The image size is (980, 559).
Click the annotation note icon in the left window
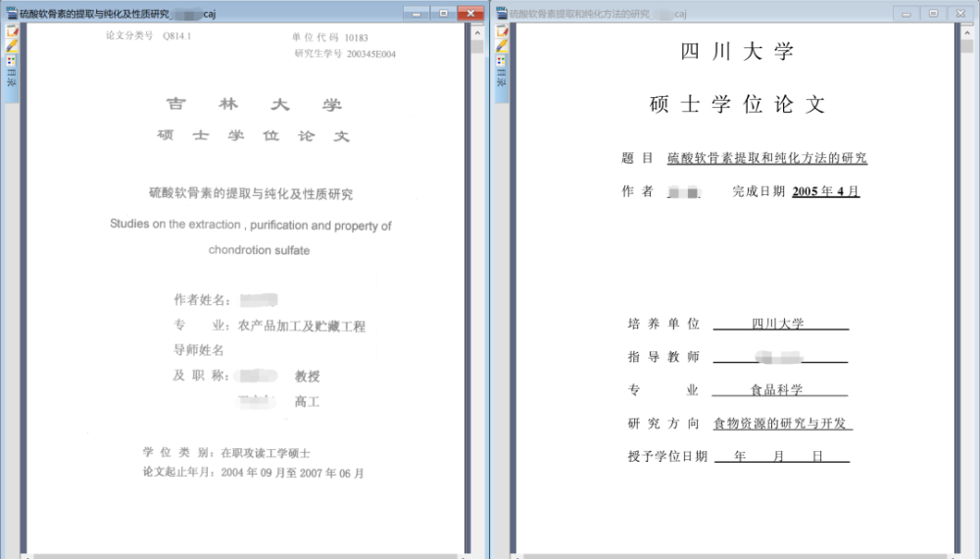[x=12, y=31]
